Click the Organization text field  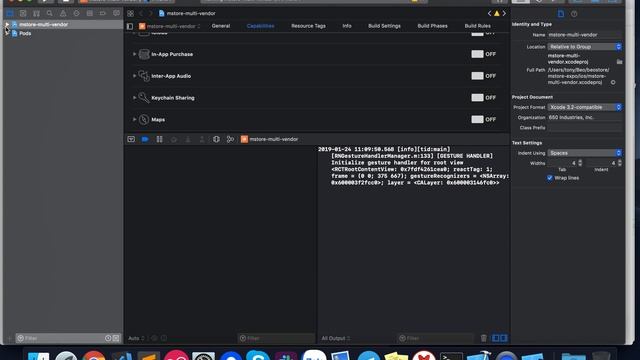point(584,118)
